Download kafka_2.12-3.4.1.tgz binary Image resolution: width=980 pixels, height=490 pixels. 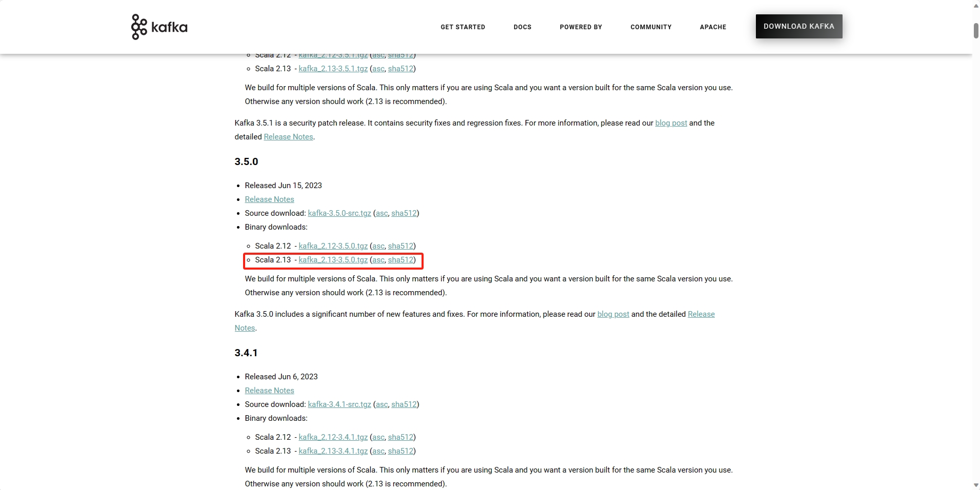pos(333,437)
